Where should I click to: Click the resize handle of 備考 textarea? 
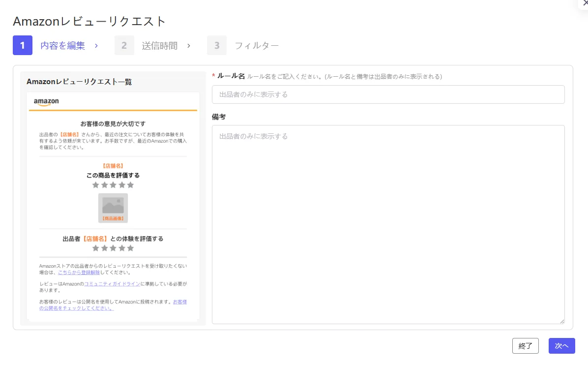[x=562, y=321]
